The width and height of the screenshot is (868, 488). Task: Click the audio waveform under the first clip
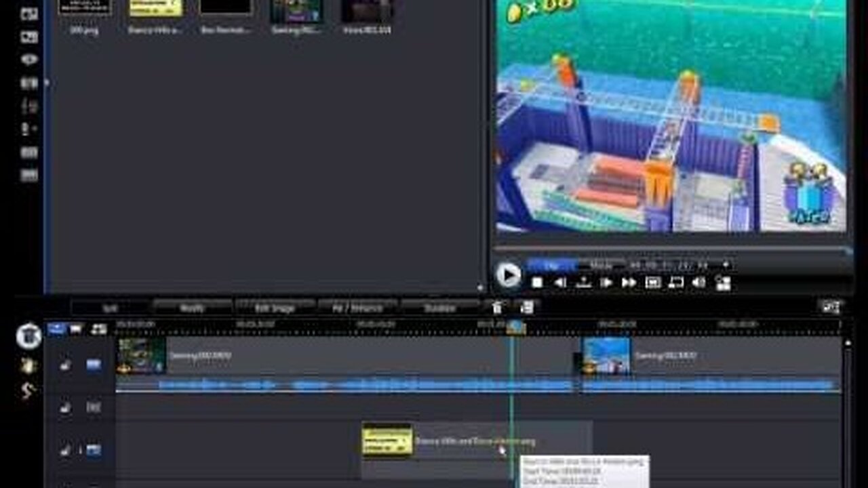tap(345, 385)
